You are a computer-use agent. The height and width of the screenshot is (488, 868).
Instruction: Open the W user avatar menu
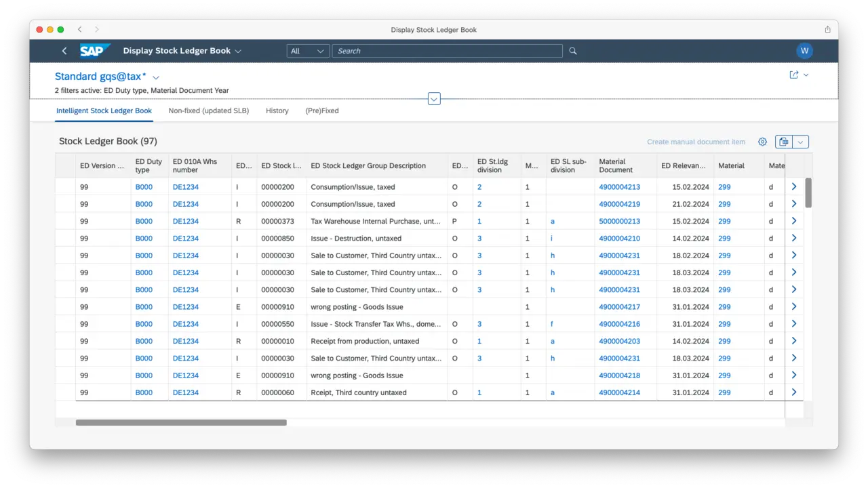pos(804,51)
